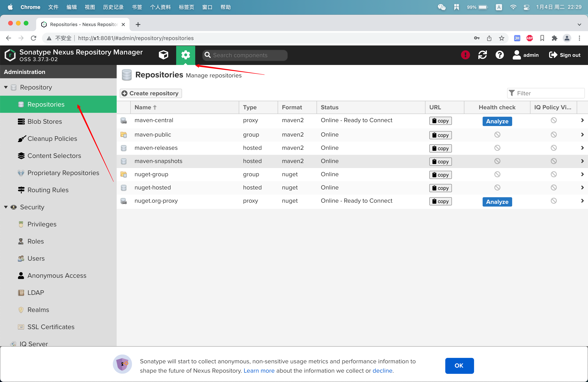Analyze health check for nuget.org-proxy
The image size is (588, 382).
497,202
